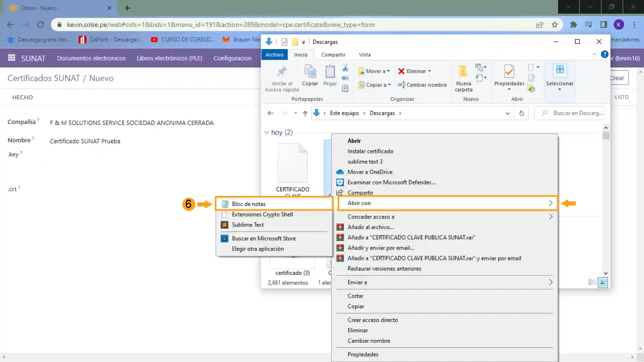Click Eliminar in the context menu
Image resolution: width=644 pixels, height=362 pixels.
tap(358, 330)
